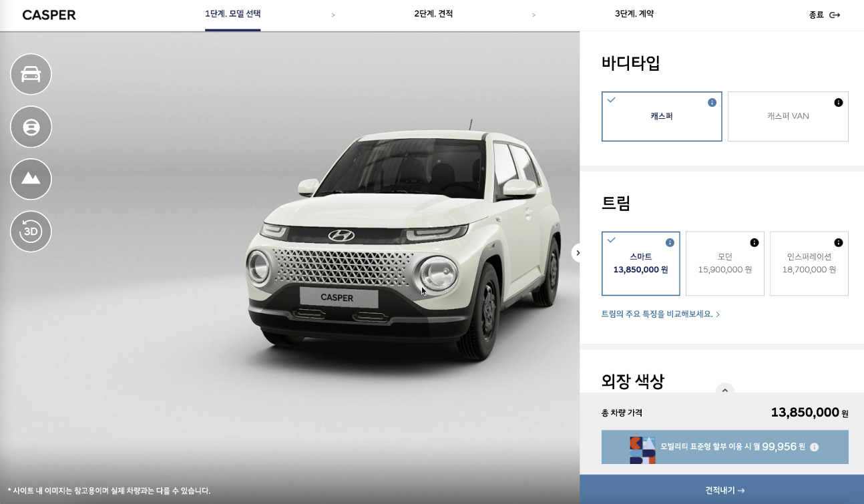The height and width of the screenshot is (504, 864).
Task: Select 캐스퍼 VAN body type
Action: click(x=788, y=116)
